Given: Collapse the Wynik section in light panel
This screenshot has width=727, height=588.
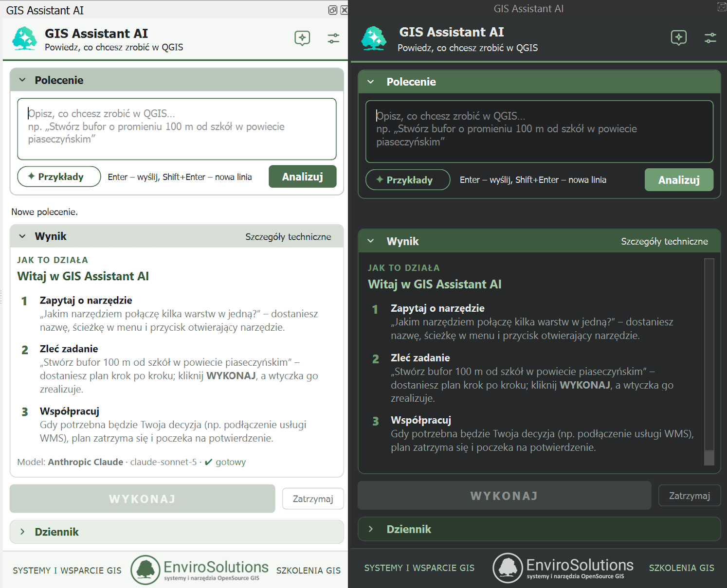Looking at the screenshot, I should (x=22, y=236).
